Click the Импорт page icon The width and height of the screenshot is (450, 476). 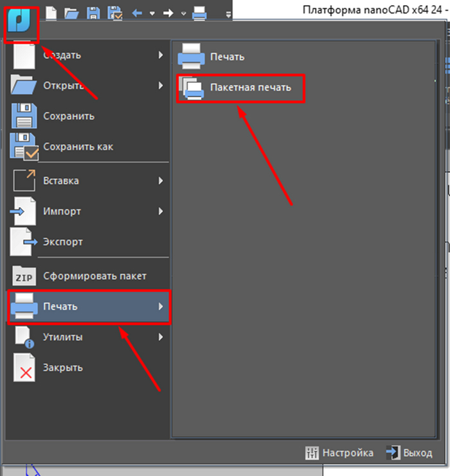pyautogui.click(x=23, y=211)
